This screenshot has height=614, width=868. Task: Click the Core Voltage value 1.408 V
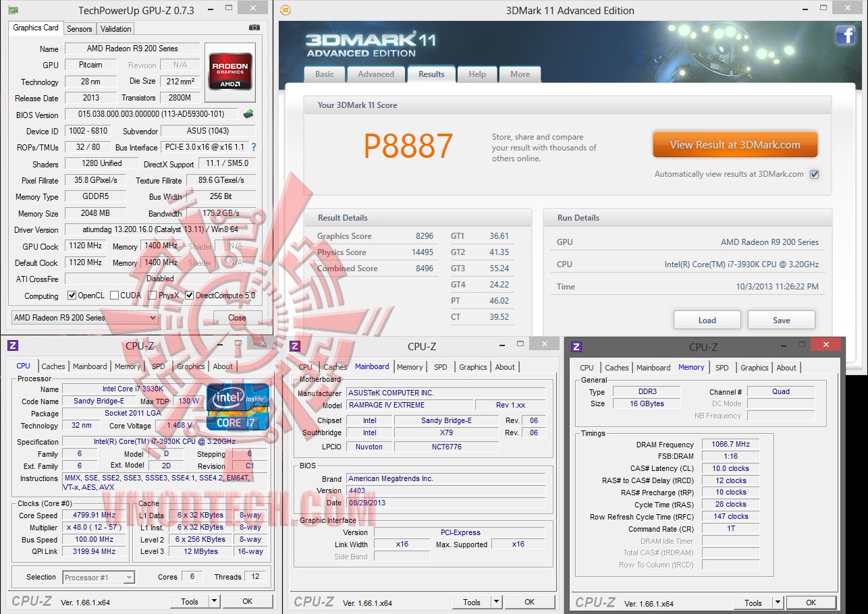(180, 426)
